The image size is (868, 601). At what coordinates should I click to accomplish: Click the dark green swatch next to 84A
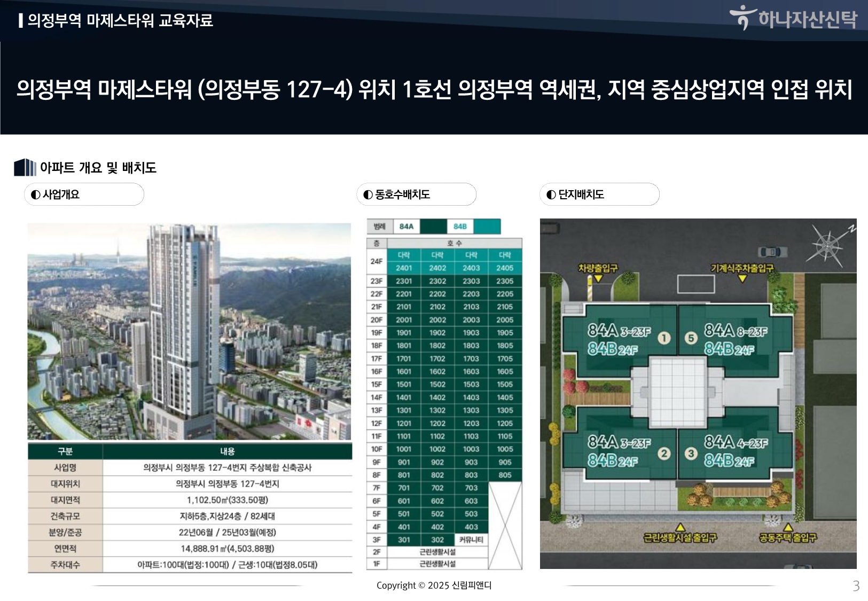[x=433, y=227]
